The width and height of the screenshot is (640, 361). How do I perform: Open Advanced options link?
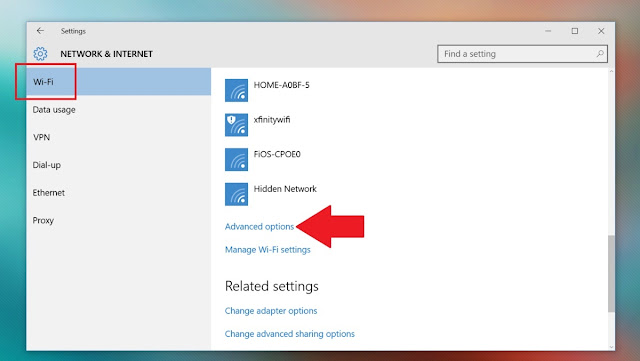pyautogui.click(x=259, y=227)
